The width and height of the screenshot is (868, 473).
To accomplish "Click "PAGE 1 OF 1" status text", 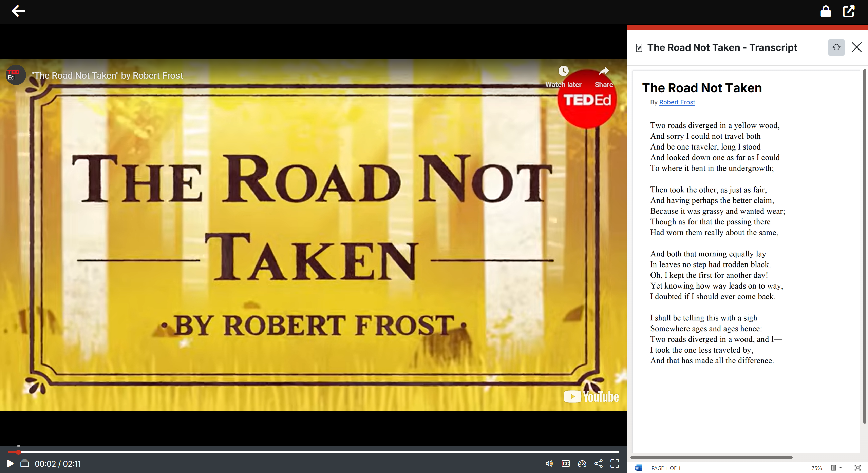I will click(x=666, y=468).
